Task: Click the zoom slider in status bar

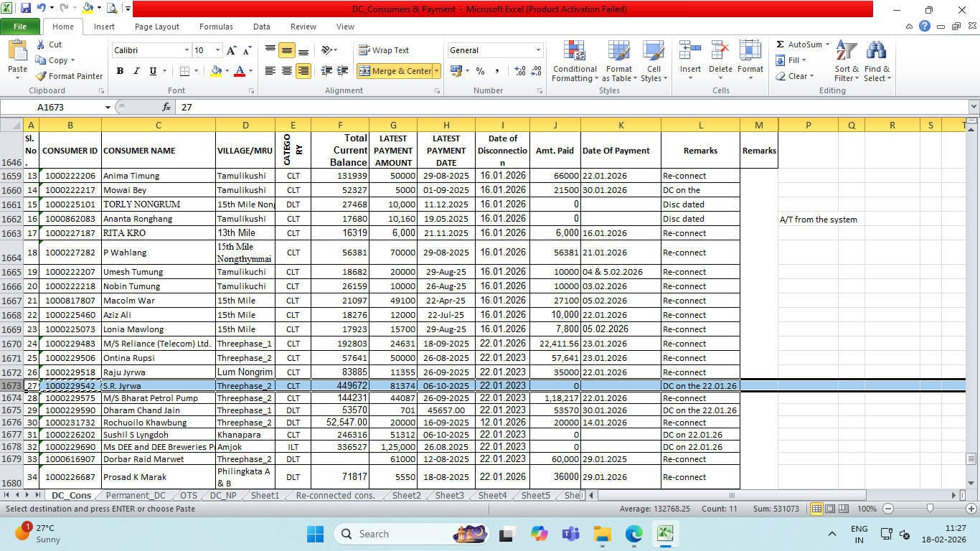Action: [930, 509]
